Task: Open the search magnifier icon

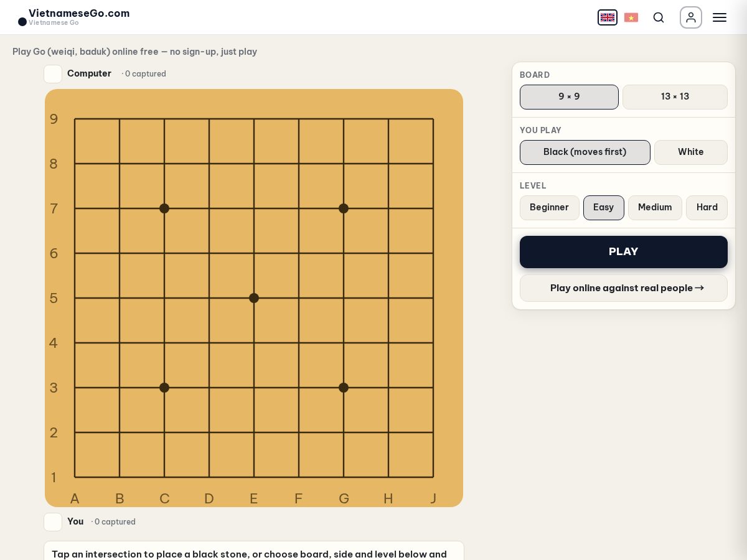Action: [659, 17]
